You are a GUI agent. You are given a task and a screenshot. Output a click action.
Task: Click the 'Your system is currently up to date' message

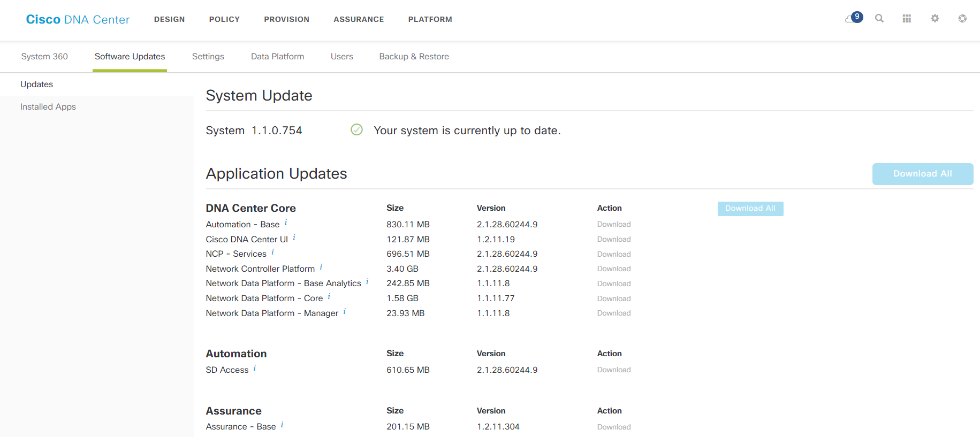point(467,131)
